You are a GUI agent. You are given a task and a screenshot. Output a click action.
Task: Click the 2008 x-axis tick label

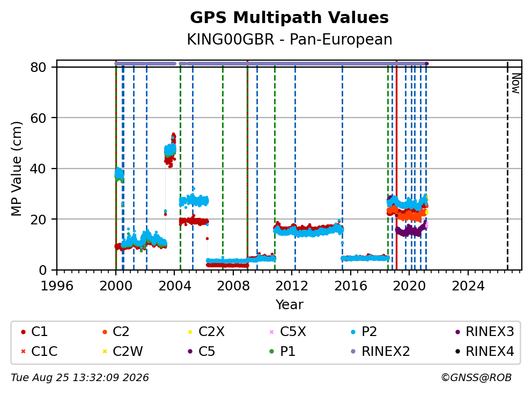[x=233, y=286]
